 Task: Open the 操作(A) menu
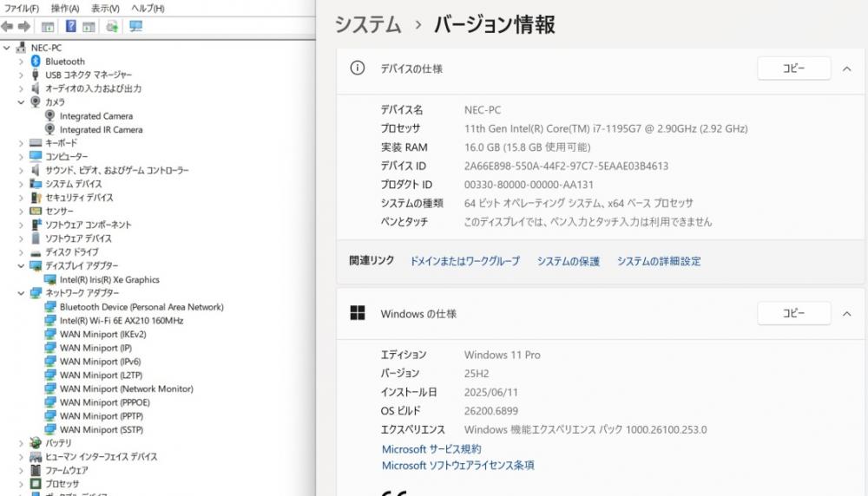pyautogui.click(x=65, y=8)
